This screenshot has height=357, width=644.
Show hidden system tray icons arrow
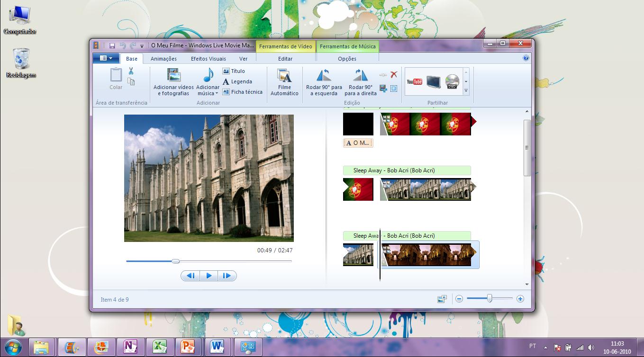click(x=545, y=347)
